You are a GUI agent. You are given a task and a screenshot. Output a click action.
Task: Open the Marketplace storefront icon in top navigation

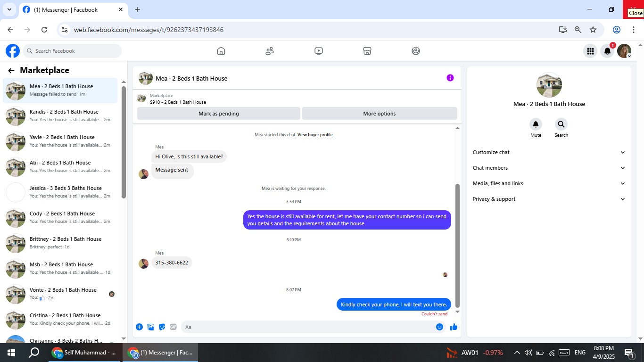point(367,51)
